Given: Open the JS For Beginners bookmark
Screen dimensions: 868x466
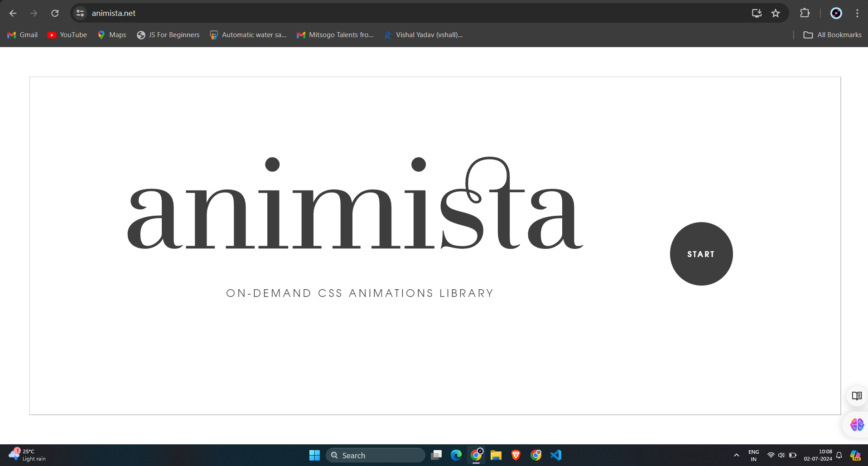Looking at the screenshot, I should pos(168,35).
